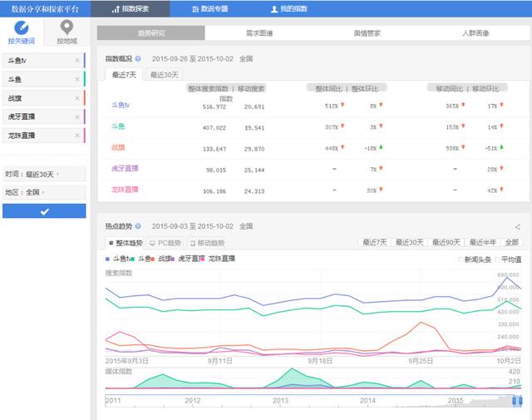Click the blue checkmark confirm button
Viewport: 532px width, 420px height.
(44, 211)
